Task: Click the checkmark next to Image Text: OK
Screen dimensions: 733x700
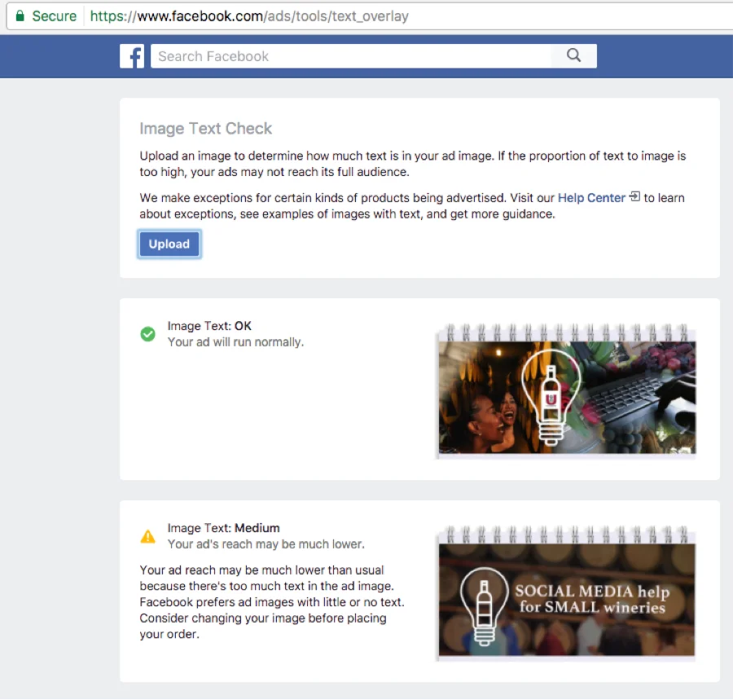Action: 147,334
